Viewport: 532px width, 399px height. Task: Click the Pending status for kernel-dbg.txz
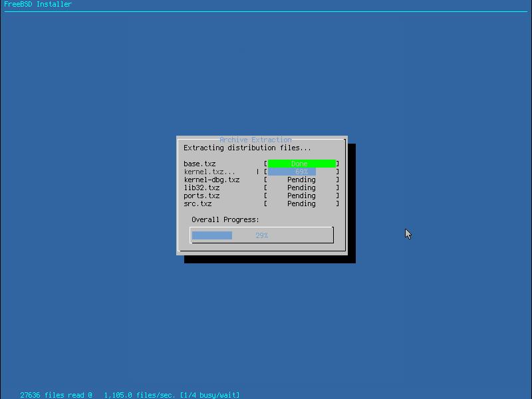(301, 180)
